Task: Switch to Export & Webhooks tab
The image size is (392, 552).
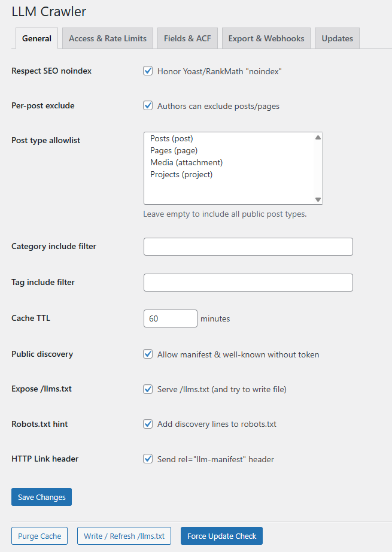Action: (x=266, y=38)
